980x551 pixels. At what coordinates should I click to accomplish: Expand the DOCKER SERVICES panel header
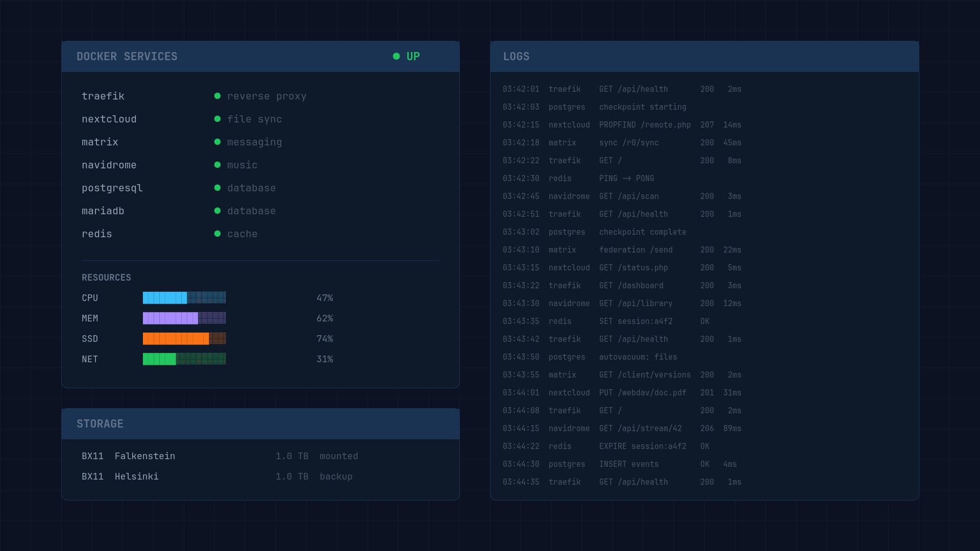pos(260,56)
